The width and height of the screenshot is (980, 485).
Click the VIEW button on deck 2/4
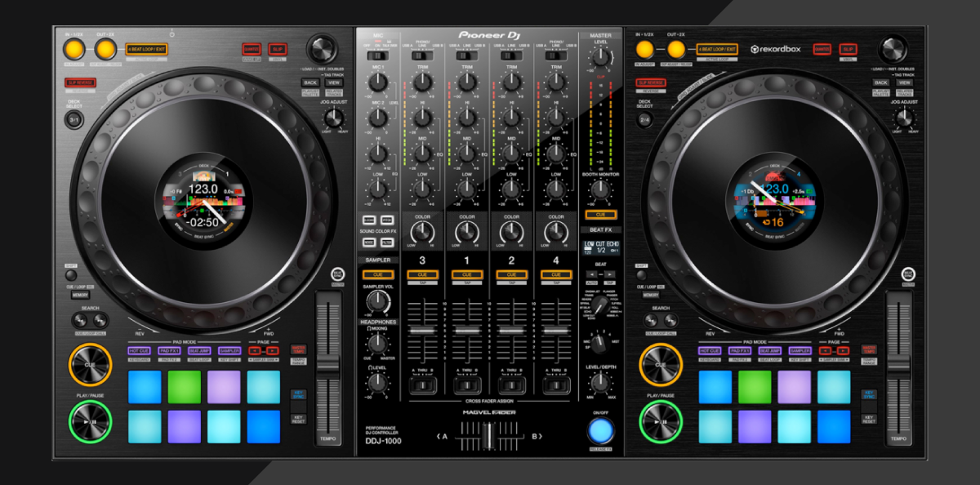pyautogui.click(x=904, y=82)
